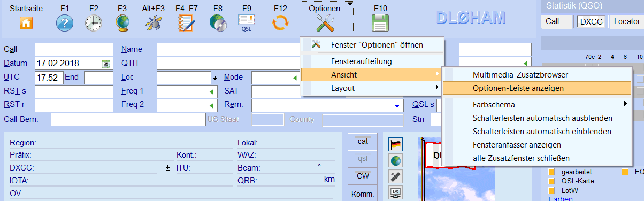Click tools icon in 'Fenster Optionen öffnen' entry

[316, 45]
